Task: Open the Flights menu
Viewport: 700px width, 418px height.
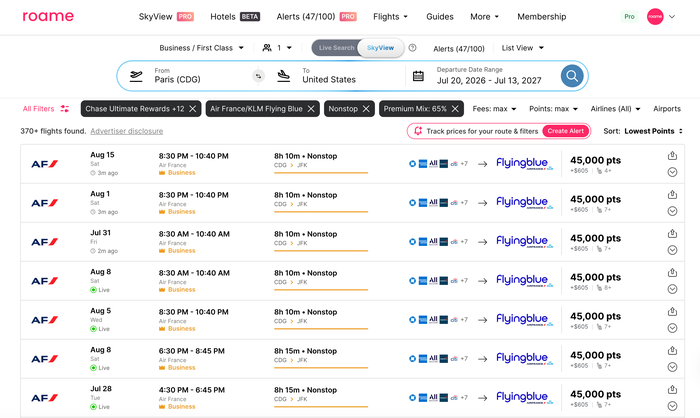Action: pos(390,17)
